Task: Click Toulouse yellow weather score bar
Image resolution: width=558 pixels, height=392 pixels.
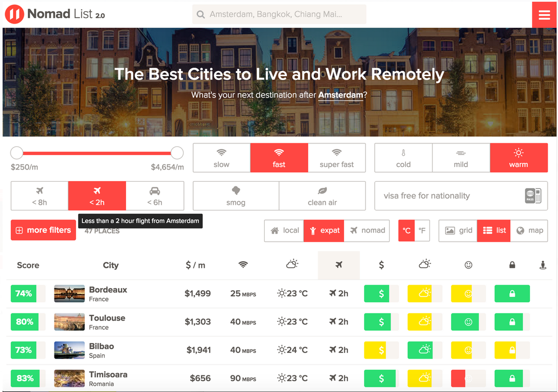Action: 425,322
